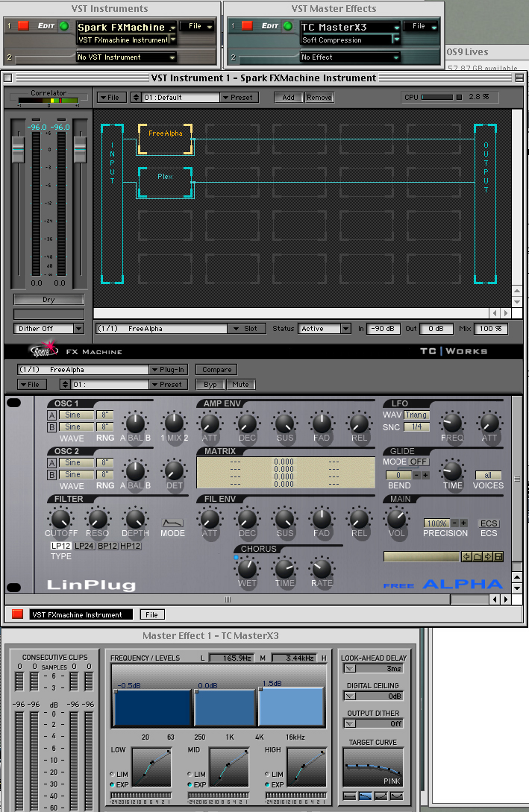The height and width of the screenshot is (812, 529).
Task: Step through presets with the 01:Default stepper arrows
Action: pyautogui.click(x=136, y=98)
